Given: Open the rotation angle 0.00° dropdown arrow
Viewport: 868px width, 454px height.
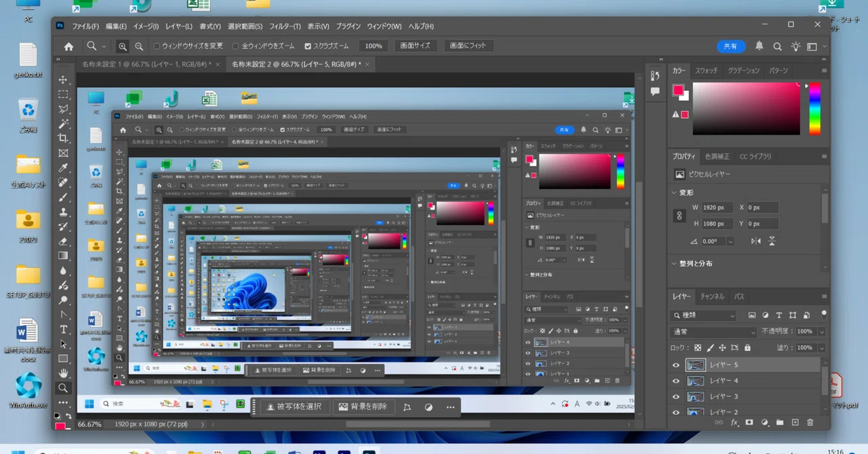Looking at the screenshot, I should click(730, 241).
